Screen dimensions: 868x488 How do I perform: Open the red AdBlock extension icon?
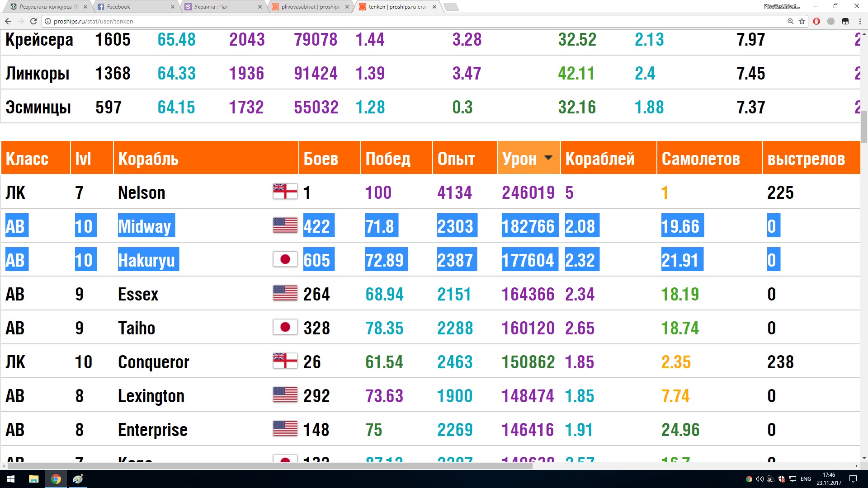(816, 21)
